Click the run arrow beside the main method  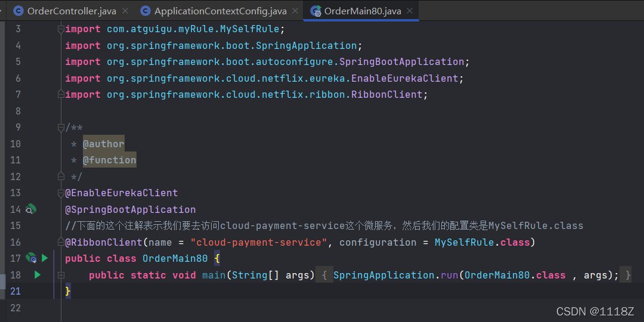tap(38, 275)
